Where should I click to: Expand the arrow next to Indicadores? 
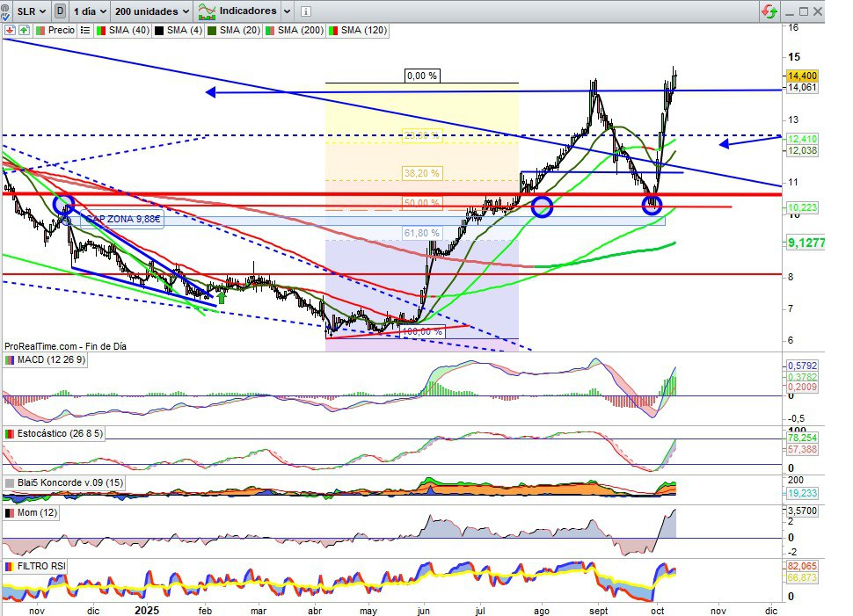[285, 11]
